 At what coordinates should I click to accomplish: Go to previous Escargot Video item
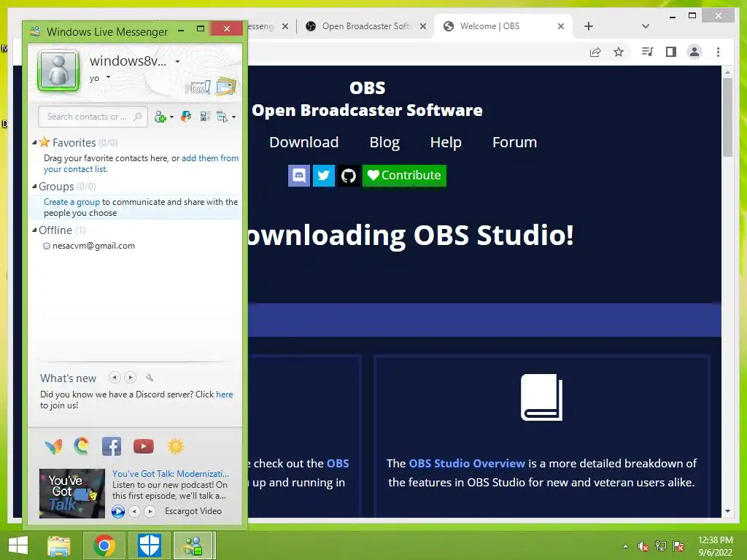(135, 511)
